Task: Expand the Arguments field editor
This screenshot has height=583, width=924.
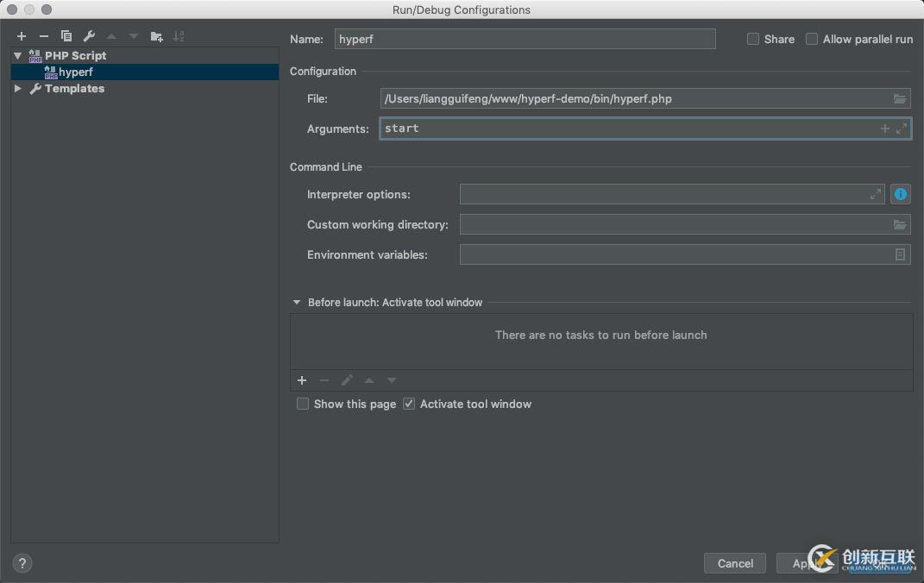Action: tap(902, 129)
